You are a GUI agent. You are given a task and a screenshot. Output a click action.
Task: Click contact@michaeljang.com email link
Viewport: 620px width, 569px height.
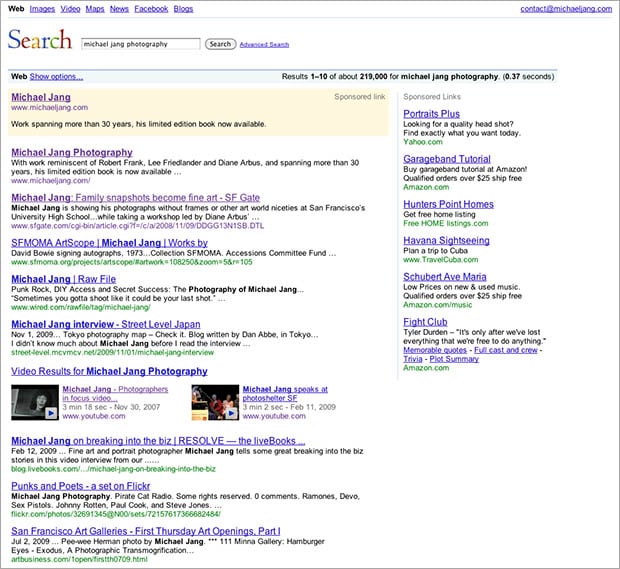[x=566, y=9]
